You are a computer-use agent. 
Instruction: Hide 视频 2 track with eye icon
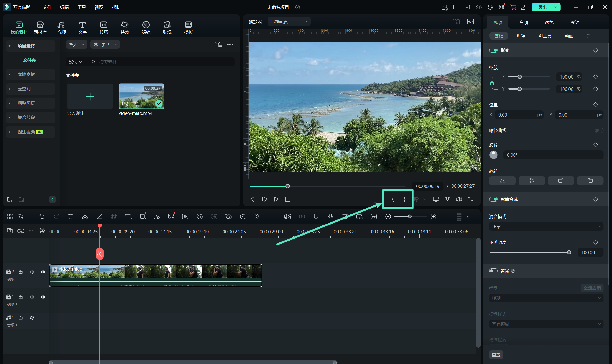point(43,272)
